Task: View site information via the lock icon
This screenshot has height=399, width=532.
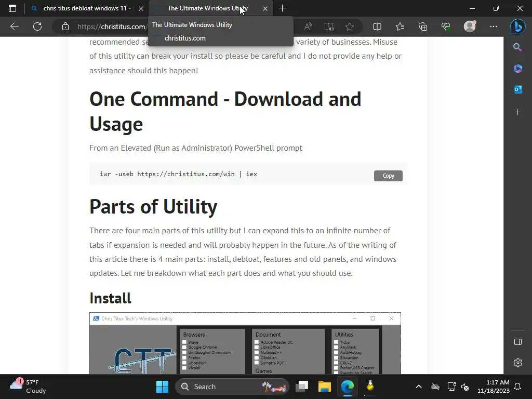Action: pyautogui.click(x=65, y=26)
